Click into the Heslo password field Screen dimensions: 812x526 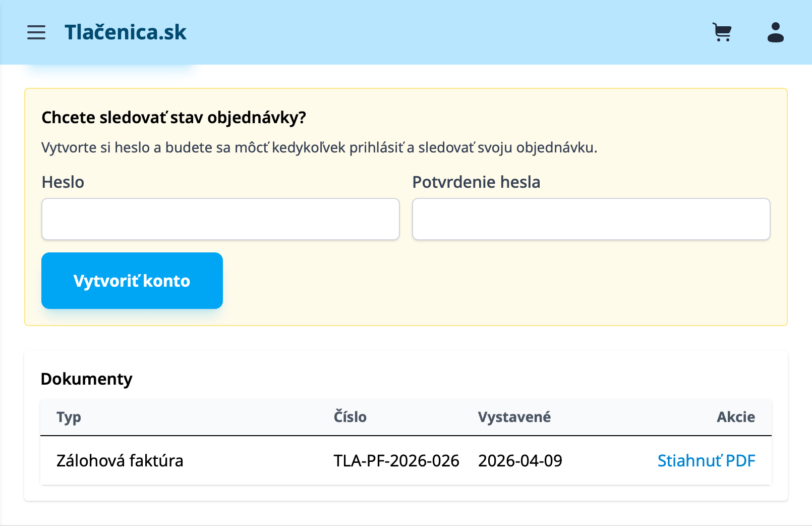[x=220, y=219]
